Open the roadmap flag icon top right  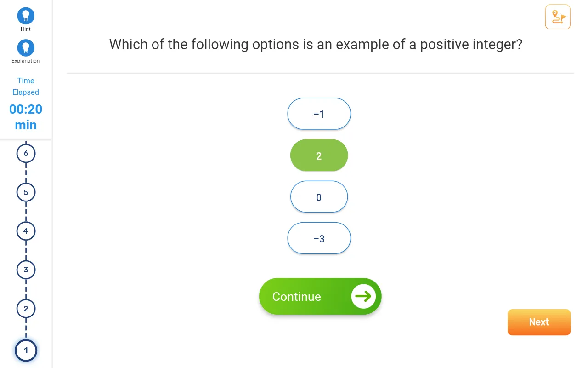(558, 17)
